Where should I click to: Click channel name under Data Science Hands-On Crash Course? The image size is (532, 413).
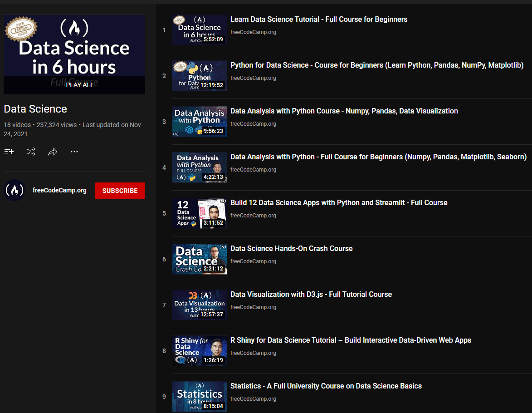(x=253, y=261)
